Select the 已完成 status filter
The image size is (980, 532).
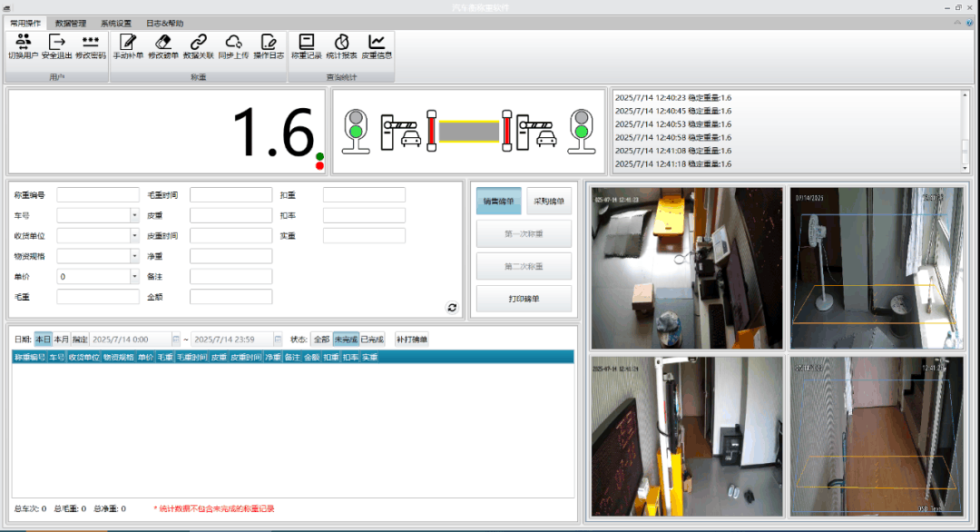pos(372,340)
